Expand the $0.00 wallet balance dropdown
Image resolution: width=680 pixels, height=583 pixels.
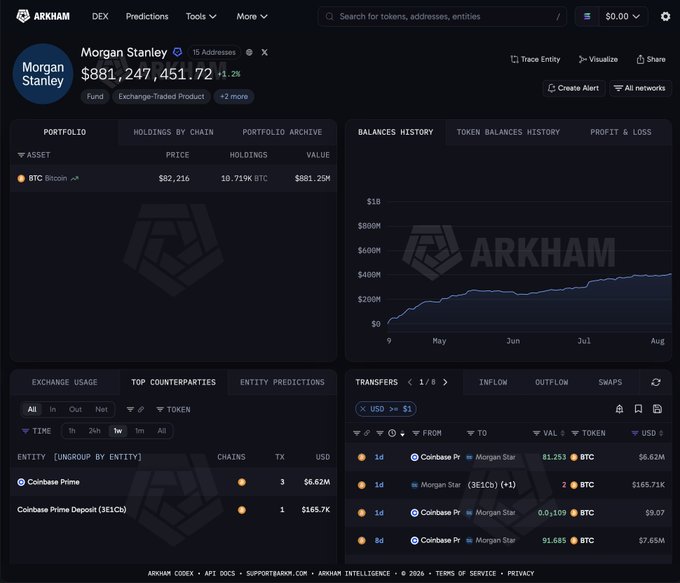click(x=622, y=16)
